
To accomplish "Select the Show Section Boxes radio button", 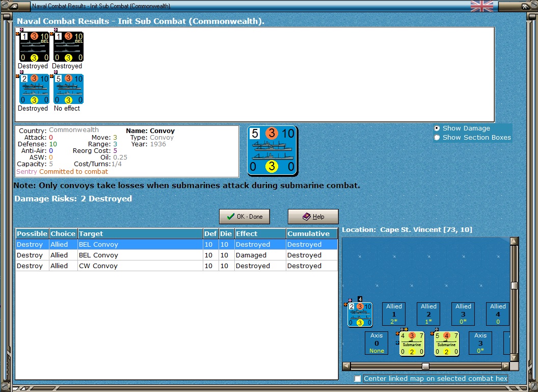I will [x=437, y=137].
